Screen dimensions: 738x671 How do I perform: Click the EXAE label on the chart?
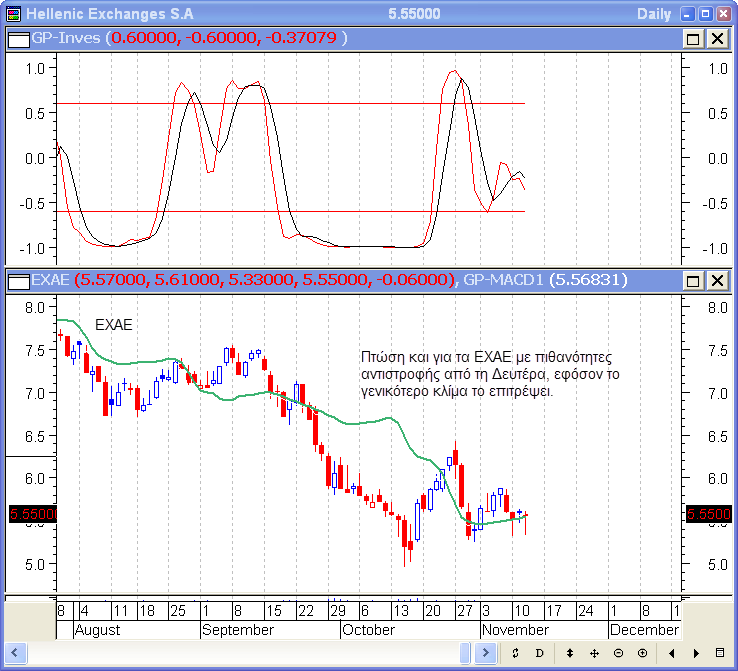[114, 325]
